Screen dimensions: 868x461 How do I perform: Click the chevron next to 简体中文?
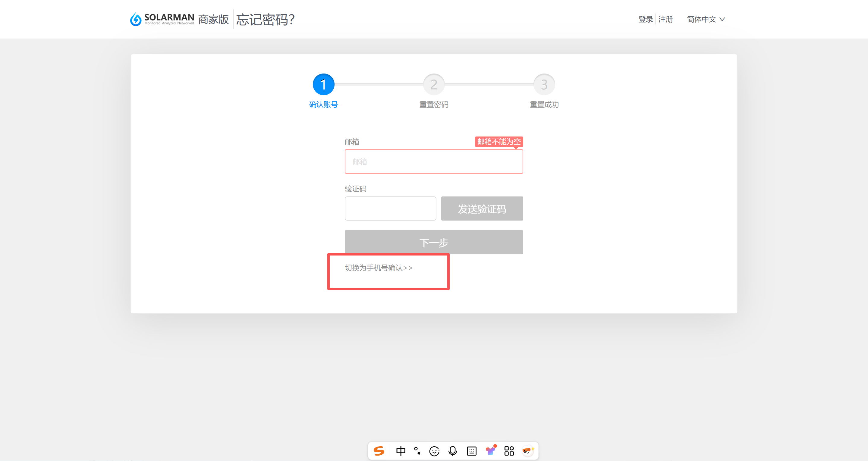(x=722, y=19)
